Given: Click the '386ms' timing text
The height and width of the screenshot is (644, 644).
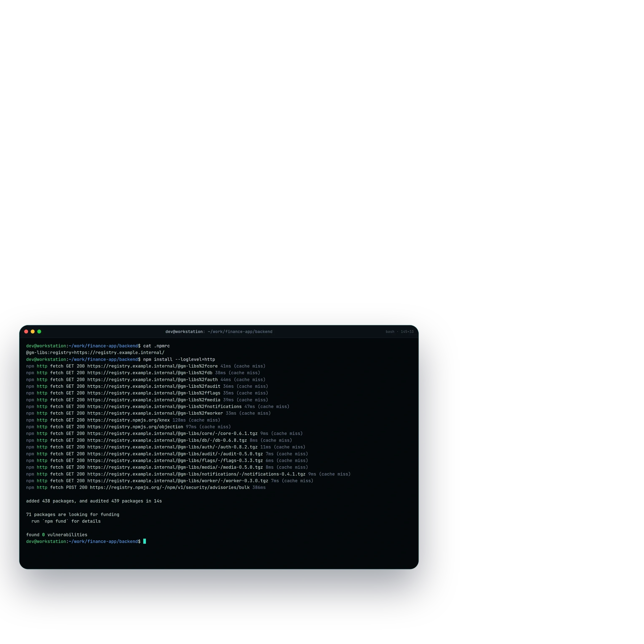Looking at the screenshot, I should point(259,488).
